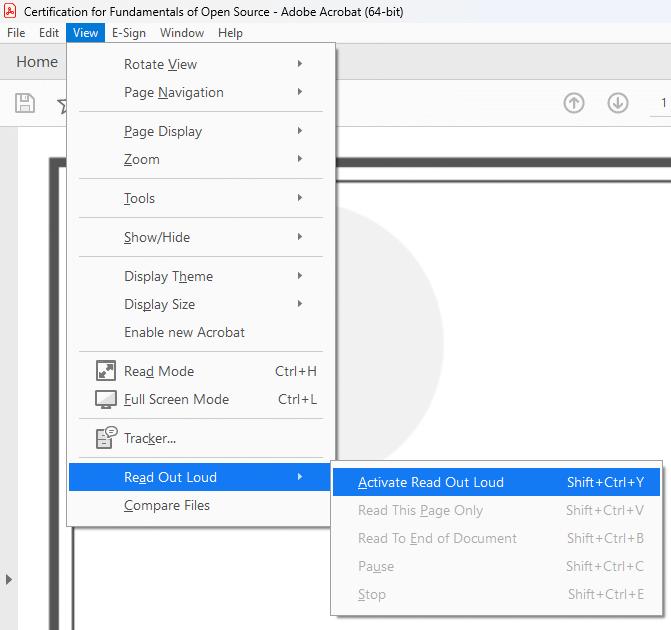
Task: Click the Full Screen Mode monitor icon
Action: 106,399
